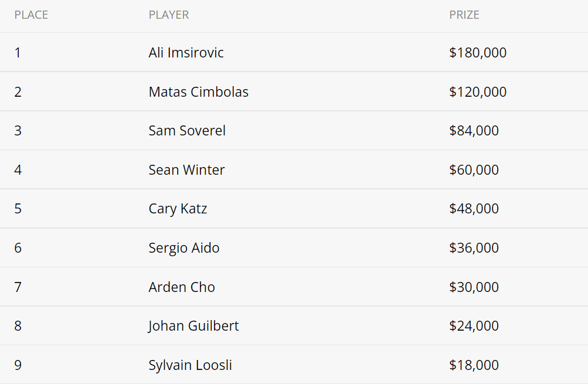The height and width of the screenshot is (384, 588).
Task: Click the PLACE column header
Action: (x=31, y=15)
